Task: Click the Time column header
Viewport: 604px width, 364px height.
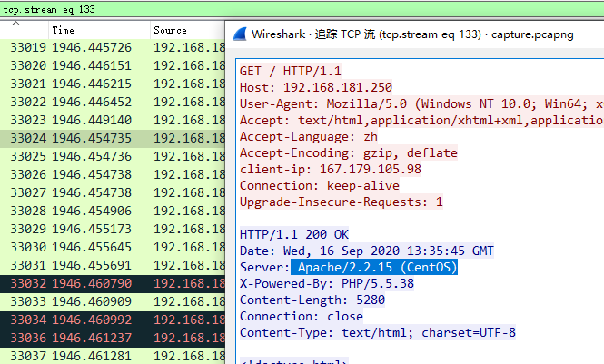Action: [99, 30]
